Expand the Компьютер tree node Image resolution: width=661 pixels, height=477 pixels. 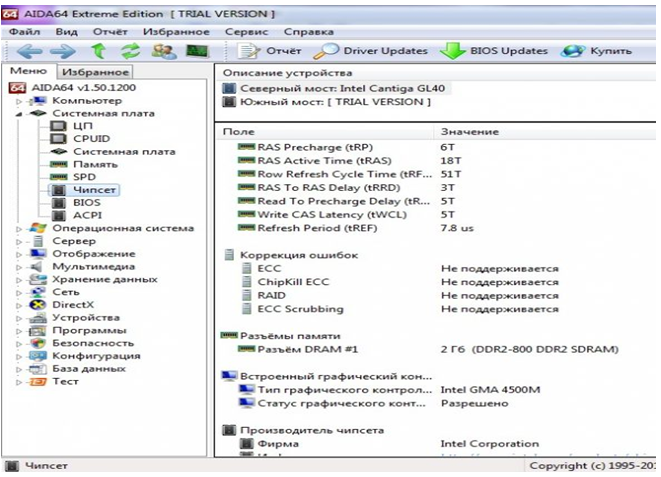pyautogui.click(x=19, y=102)
